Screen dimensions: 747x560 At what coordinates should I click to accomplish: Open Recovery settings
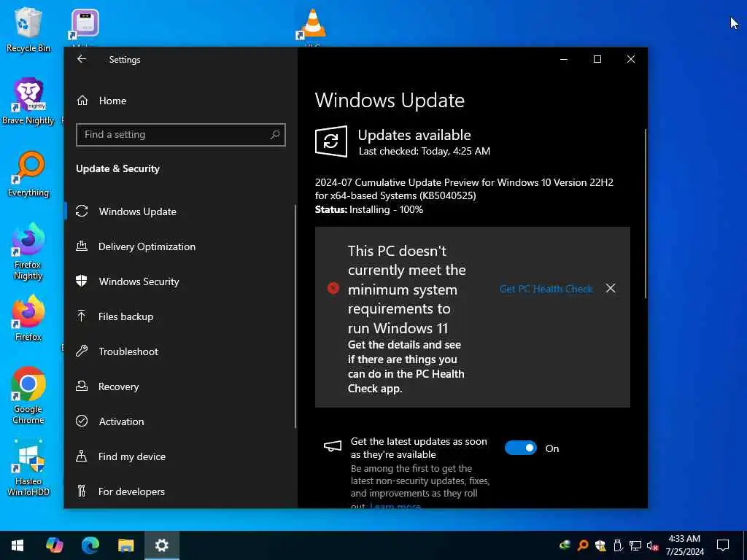179,386
